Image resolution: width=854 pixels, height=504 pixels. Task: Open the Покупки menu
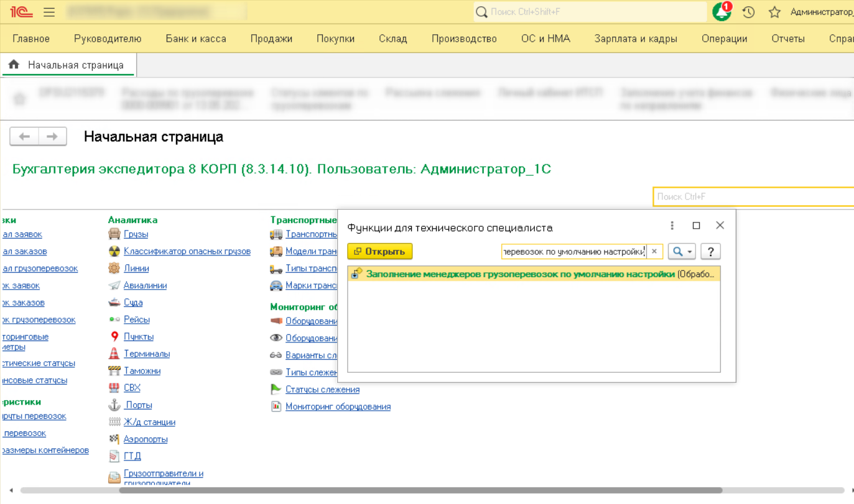coord(335,39)
